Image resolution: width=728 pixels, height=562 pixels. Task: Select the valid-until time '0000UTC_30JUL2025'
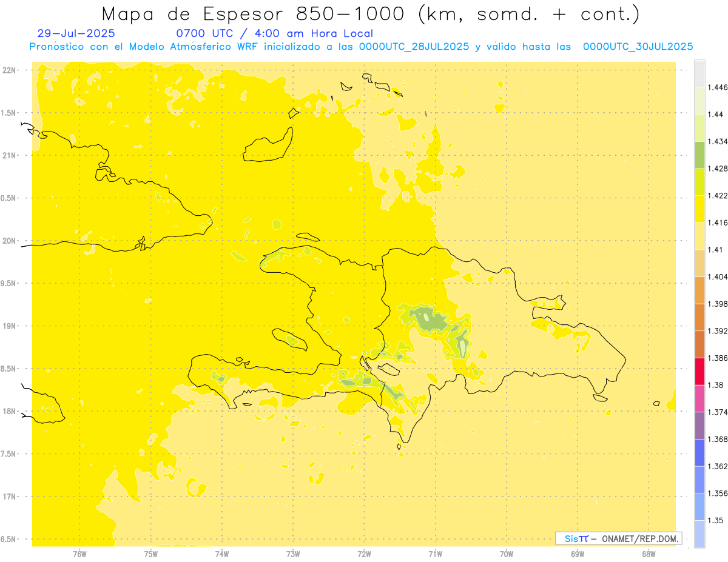click(x=638, y=47)
